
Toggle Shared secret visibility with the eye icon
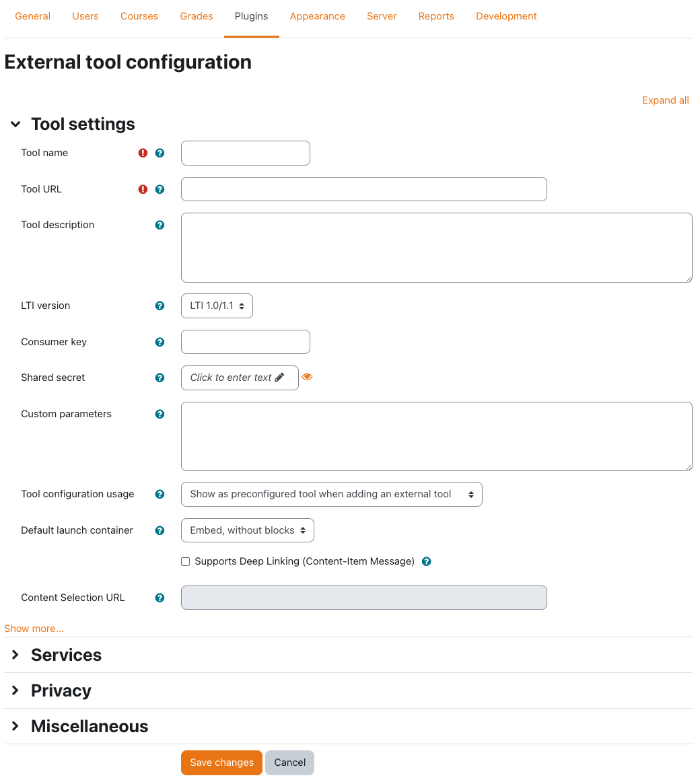(307, 377)
